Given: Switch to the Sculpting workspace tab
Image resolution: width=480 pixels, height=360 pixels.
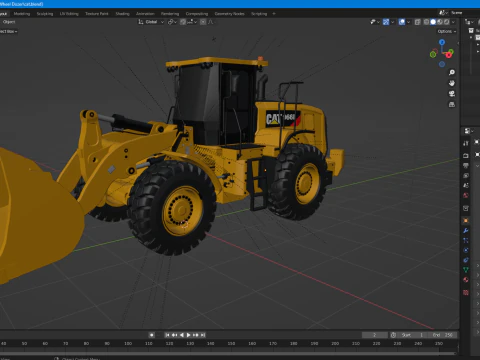Looking at the screenshot, I should coord(45,14).
